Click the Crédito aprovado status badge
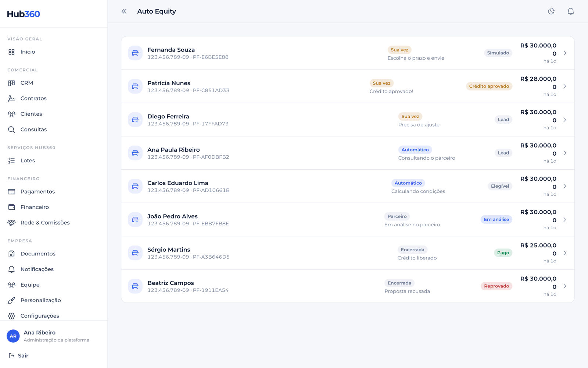 click(489, 86)
